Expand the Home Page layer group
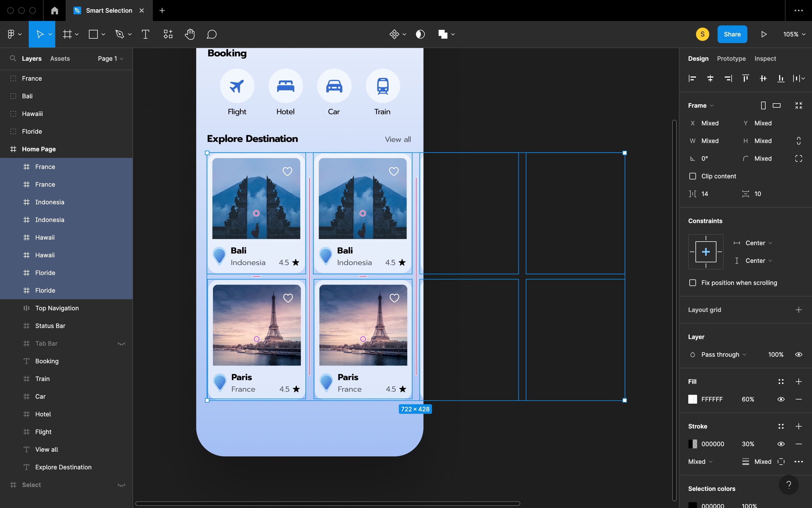This screenshot has width=812, height=508. (5, 149)
